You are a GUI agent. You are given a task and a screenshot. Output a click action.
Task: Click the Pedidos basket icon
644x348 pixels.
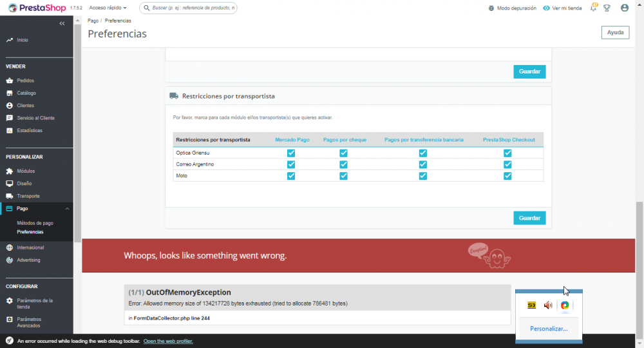[10, 81]
